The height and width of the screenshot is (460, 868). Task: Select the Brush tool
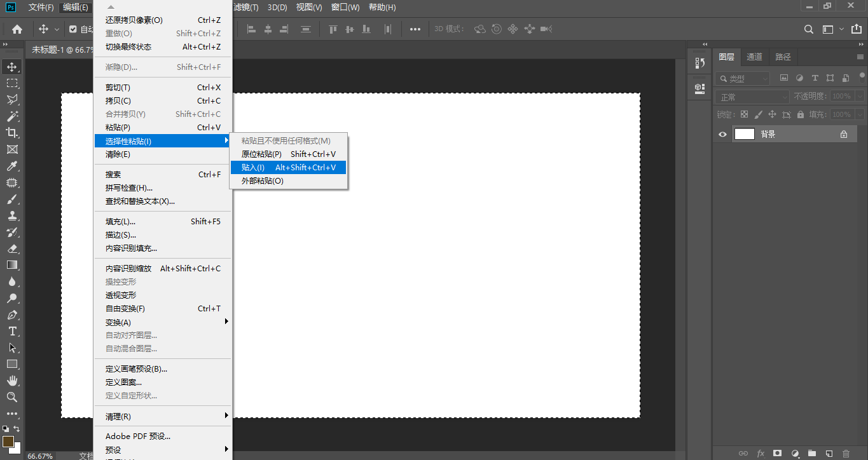[x=12, y=199]
